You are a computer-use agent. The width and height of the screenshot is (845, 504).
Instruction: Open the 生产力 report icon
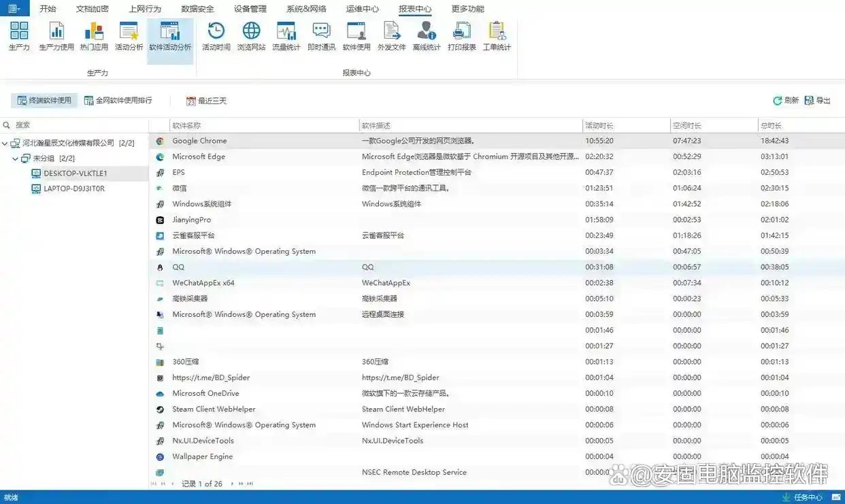tap(19, 36)
